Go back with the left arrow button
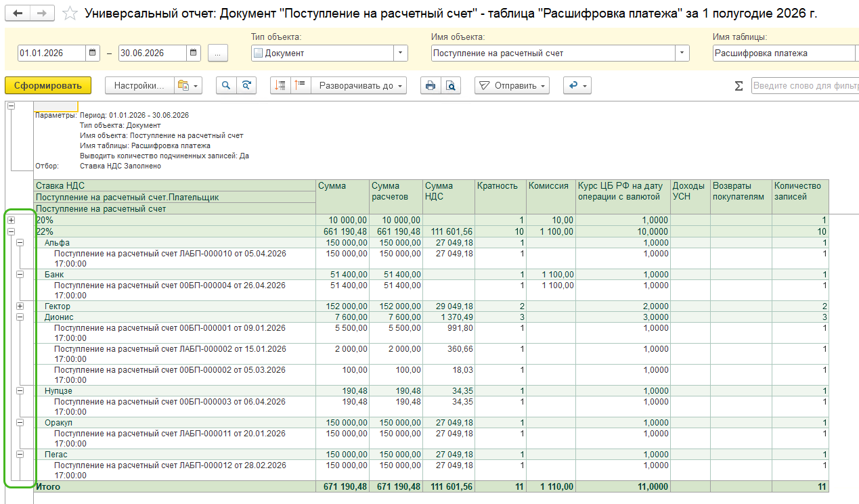The width and height of the screenshot is (859, 504). point(18,14)
